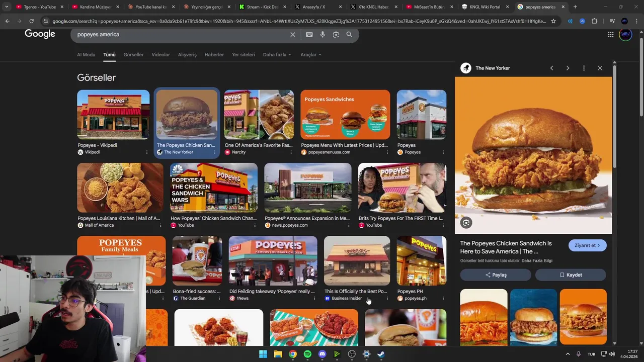Image resolution: width=644 pixels, height=362 pixels.
Task: Switch to the Haberler tab
Action: [214, 55]
